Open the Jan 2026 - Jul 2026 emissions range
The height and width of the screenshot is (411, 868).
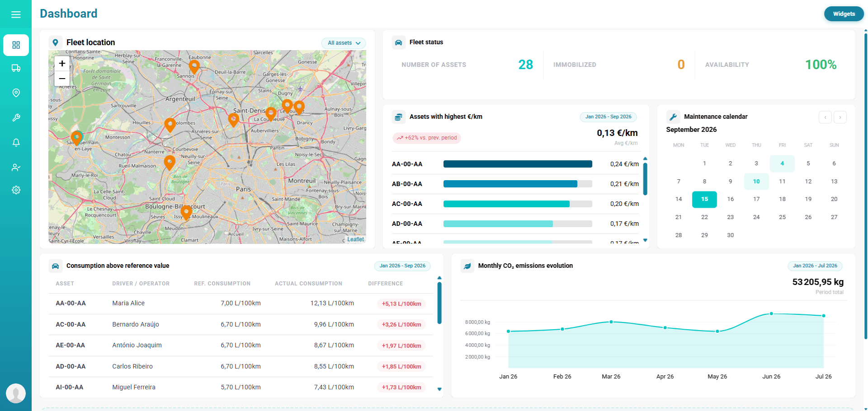tap(815, 266)
